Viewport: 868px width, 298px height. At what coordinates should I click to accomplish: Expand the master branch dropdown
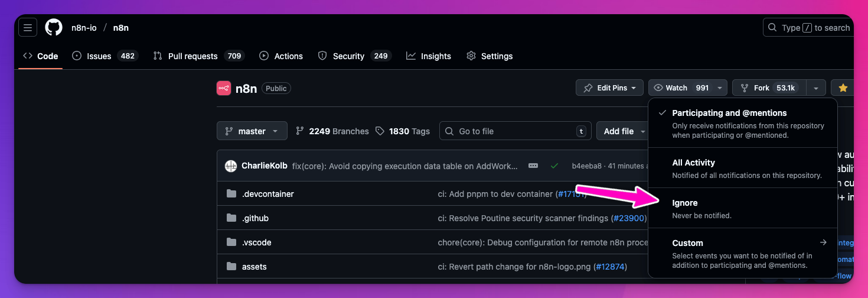[252, 131]
